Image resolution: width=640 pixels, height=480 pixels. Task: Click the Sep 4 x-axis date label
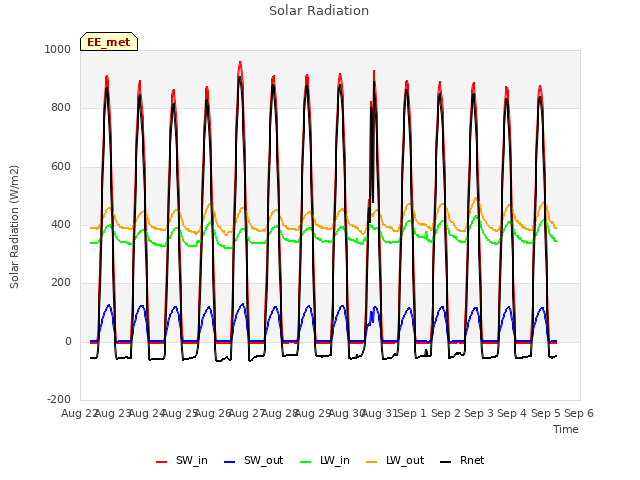point(512,413)
